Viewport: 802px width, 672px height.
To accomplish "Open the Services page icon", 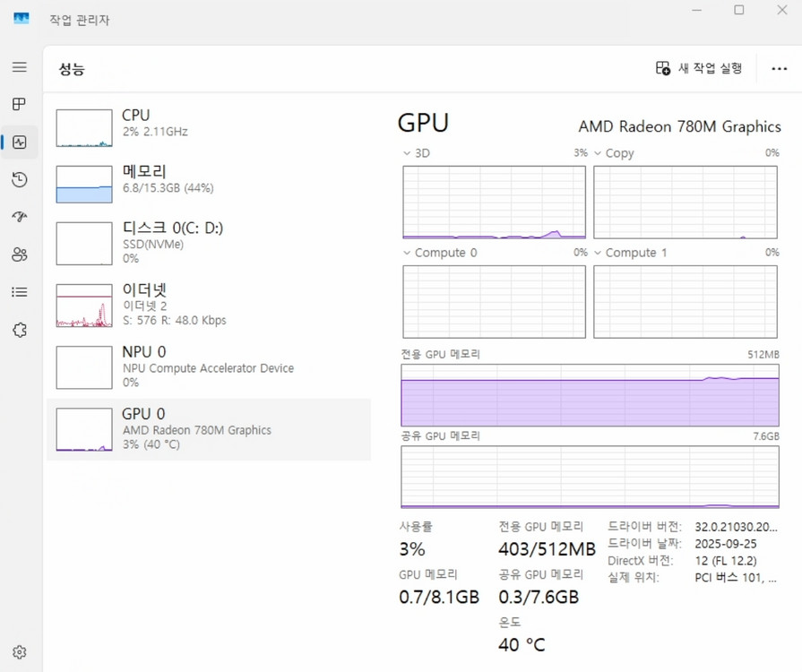I will 18,330.
